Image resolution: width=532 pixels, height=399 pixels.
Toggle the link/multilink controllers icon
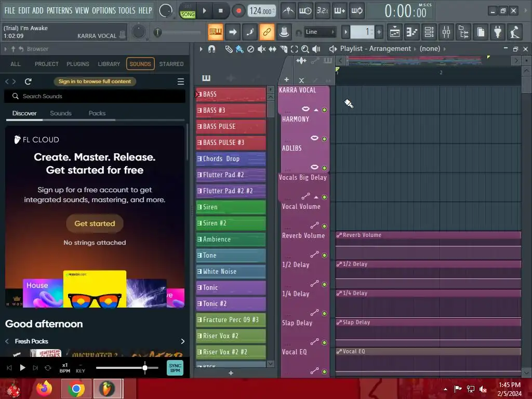[x=267, y=32]
